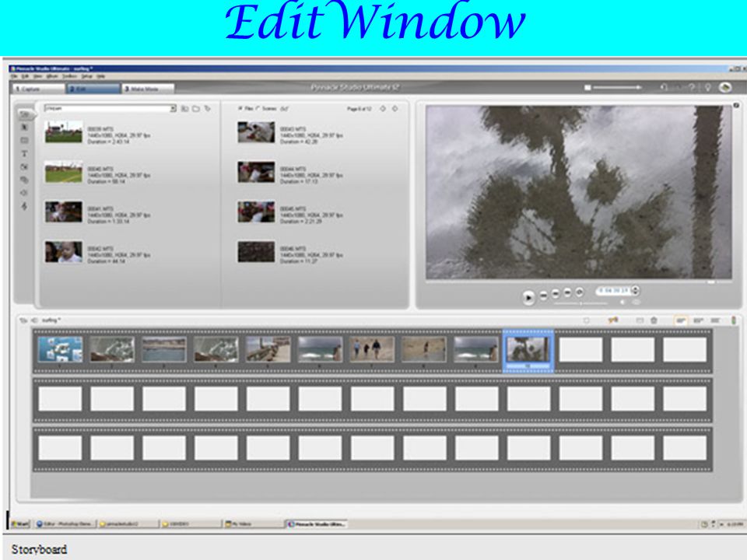Open the Setup menu
This screenshot has width=747, height=560.
(x=86, y=76)
